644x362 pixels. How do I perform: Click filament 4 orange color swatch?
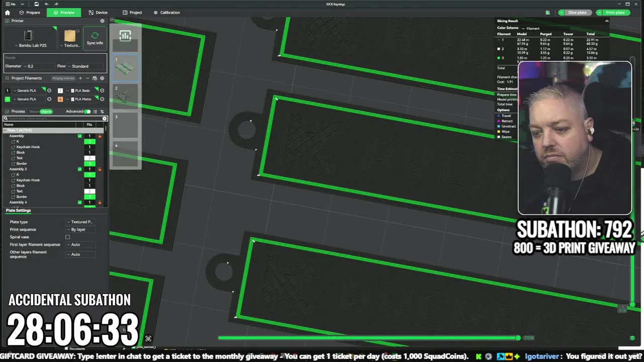coord(60,99)
